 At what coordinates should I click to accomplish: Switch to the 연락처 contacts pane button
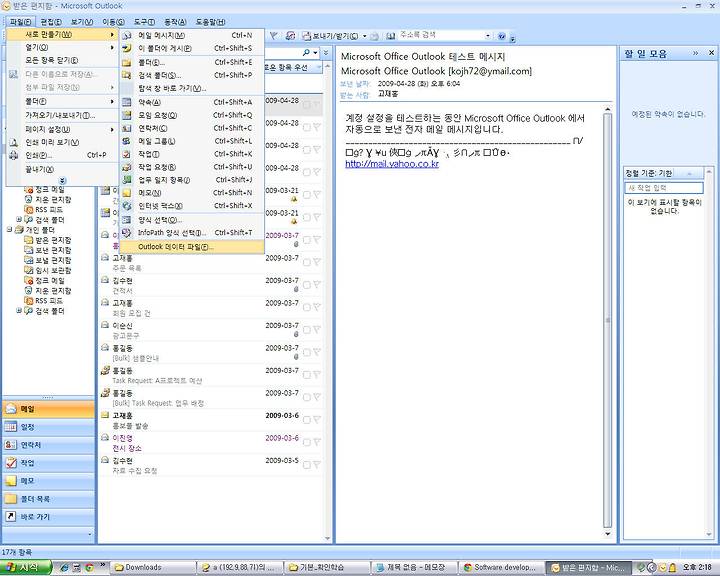click(48, 445)
